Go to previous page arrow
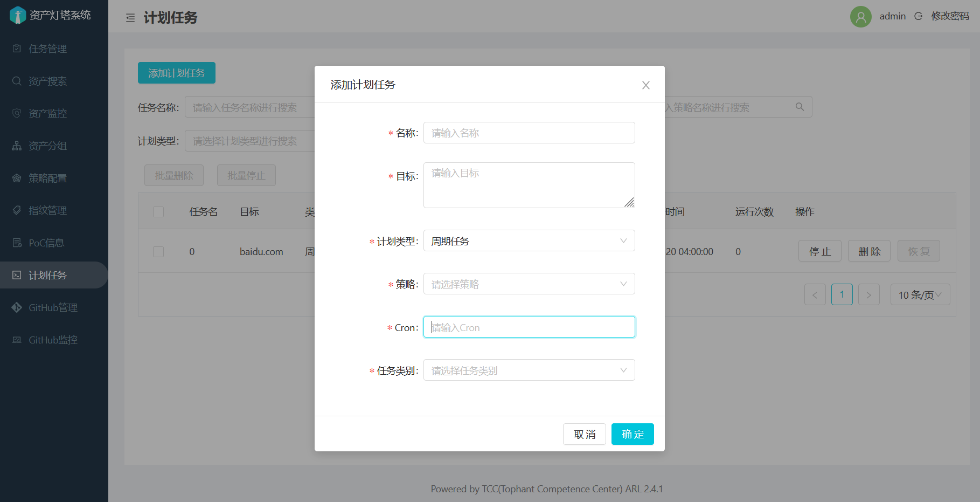 pos(815,294)
